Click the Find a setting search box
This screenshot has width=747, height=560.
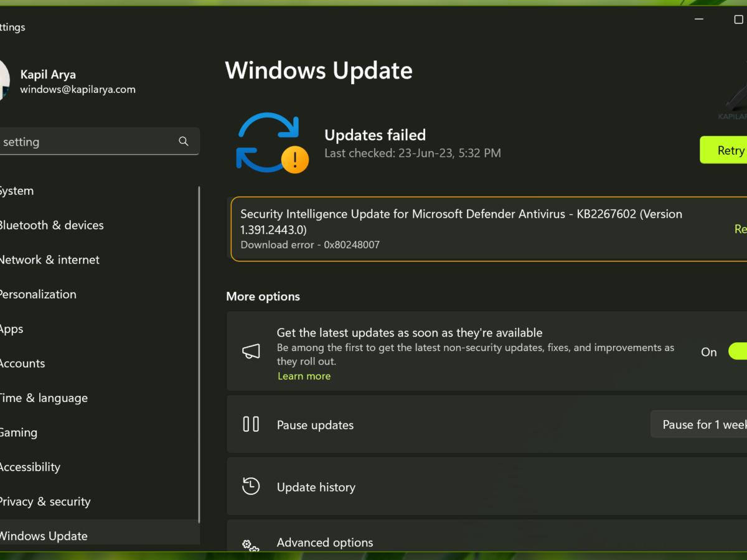pos(87,142)
